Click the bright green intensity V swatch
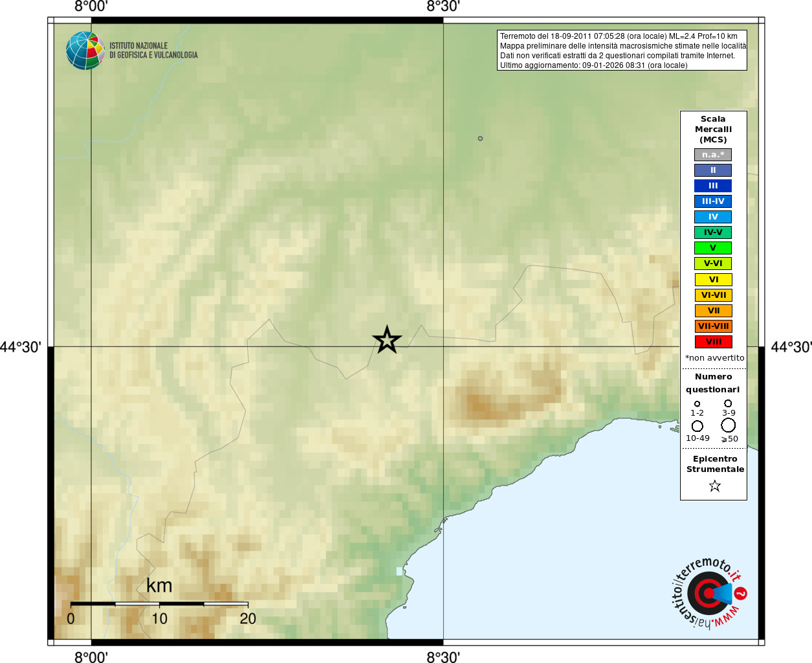 tap(713, 248)
